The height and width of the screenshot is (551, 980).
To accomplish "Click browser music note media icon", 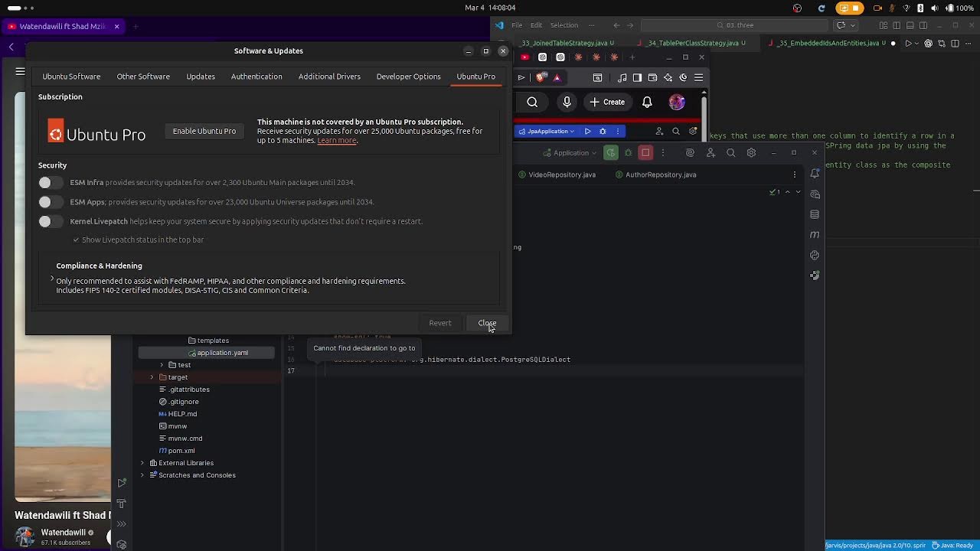I will (622, 77).
